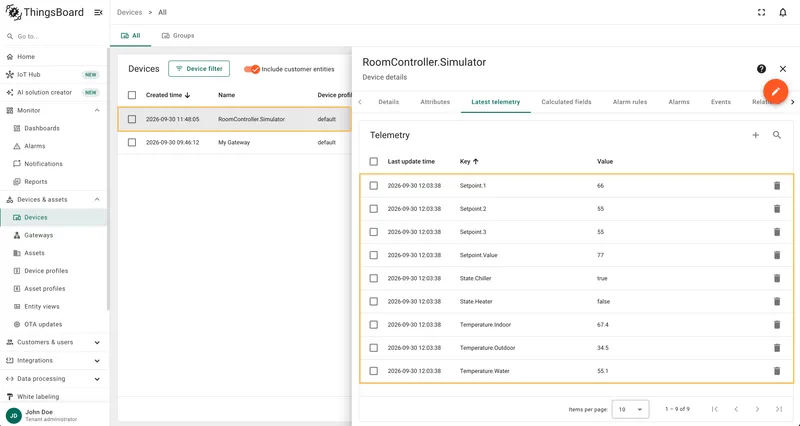
Task: Expand the Data processing section
Action: pos(97,379)
